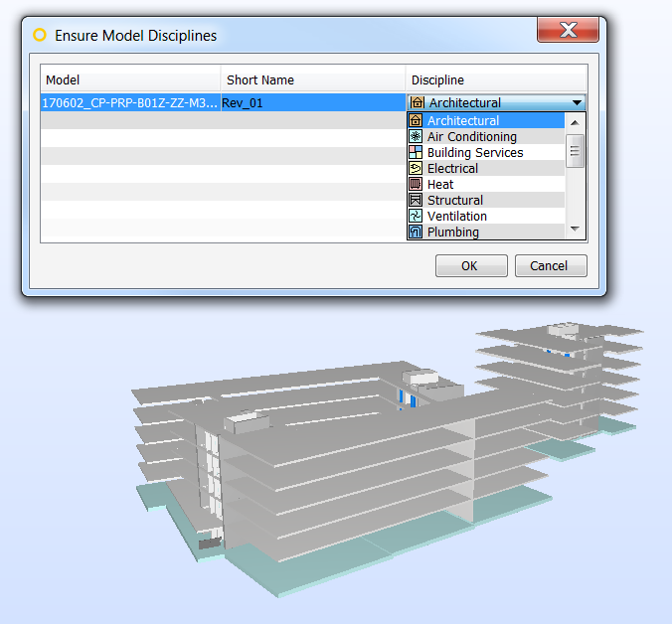The width and height of the screenshot is (672, 624).
Task: Select Building Services discipline
Action: (x=486, y=152)
